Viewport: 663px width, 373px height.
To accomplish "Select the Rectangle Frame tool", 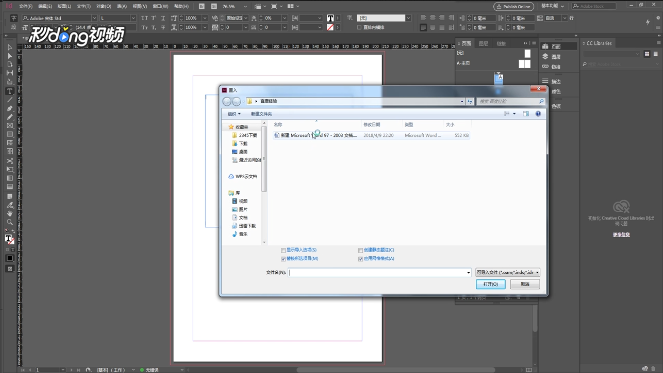I will tap(9, 126).
